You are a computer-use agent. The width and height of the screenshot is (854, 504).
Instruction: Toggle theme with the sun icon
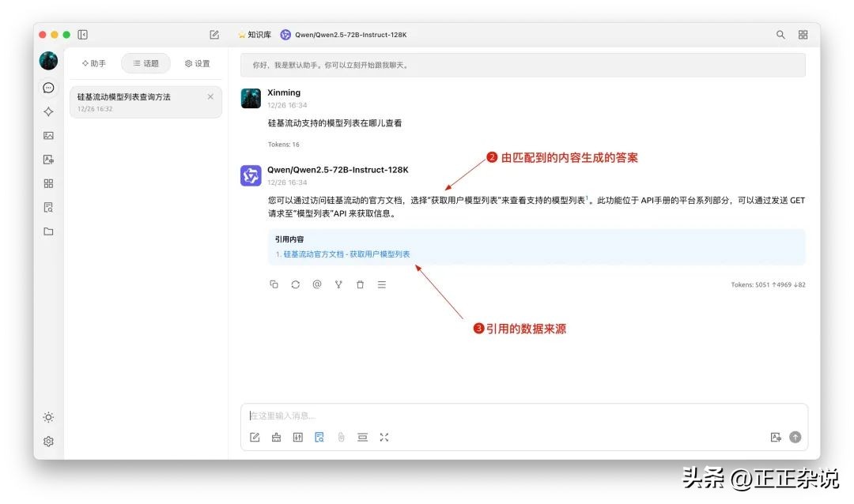tap(48, 417)
